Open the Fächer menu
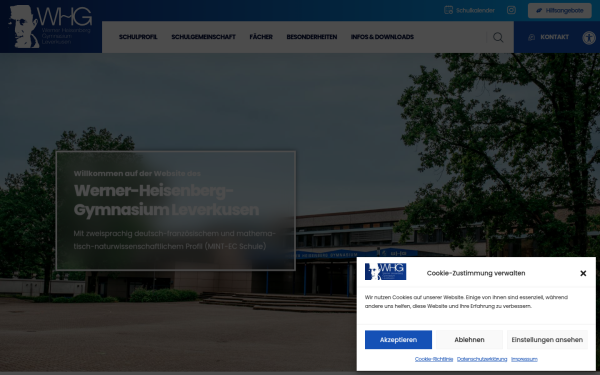This screenshot has width=600, height=375. pos(261,37)
